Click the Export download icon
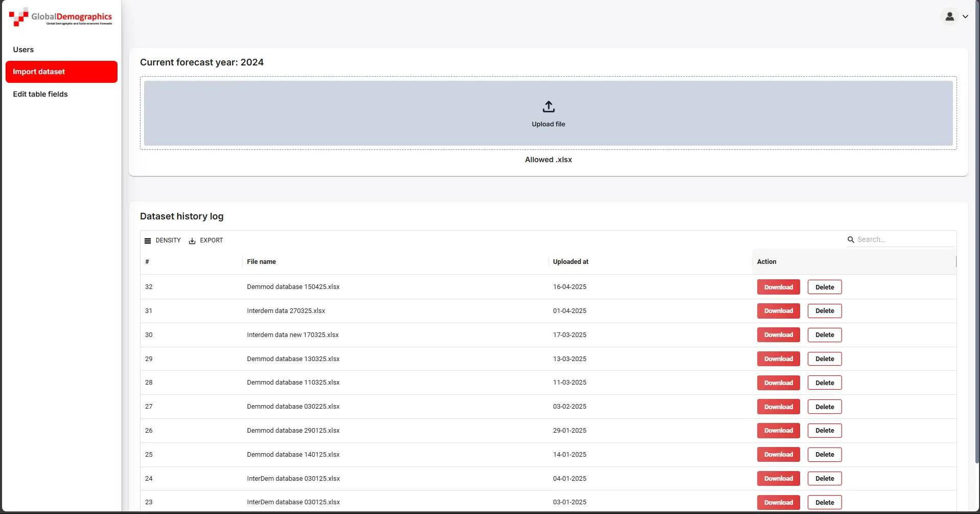 [x=192, y=241]
